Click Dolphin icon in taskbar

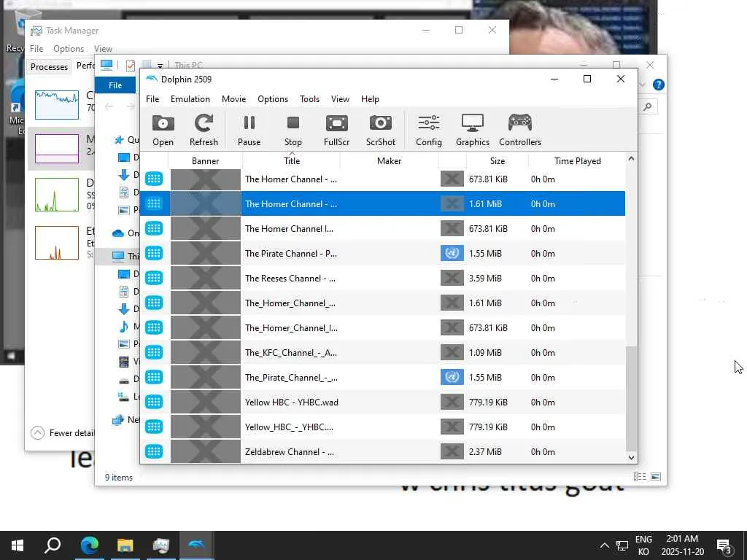coord(196,545)
